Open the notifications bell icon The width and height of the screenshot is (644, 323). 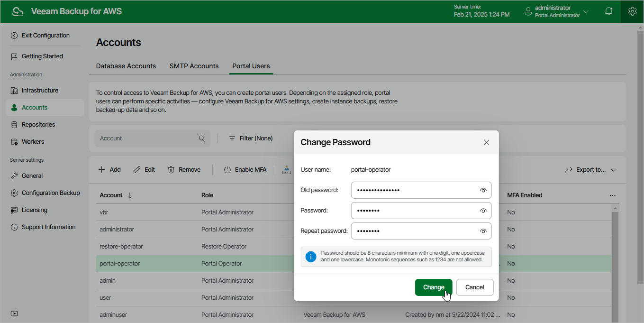[x=609, y=12]
